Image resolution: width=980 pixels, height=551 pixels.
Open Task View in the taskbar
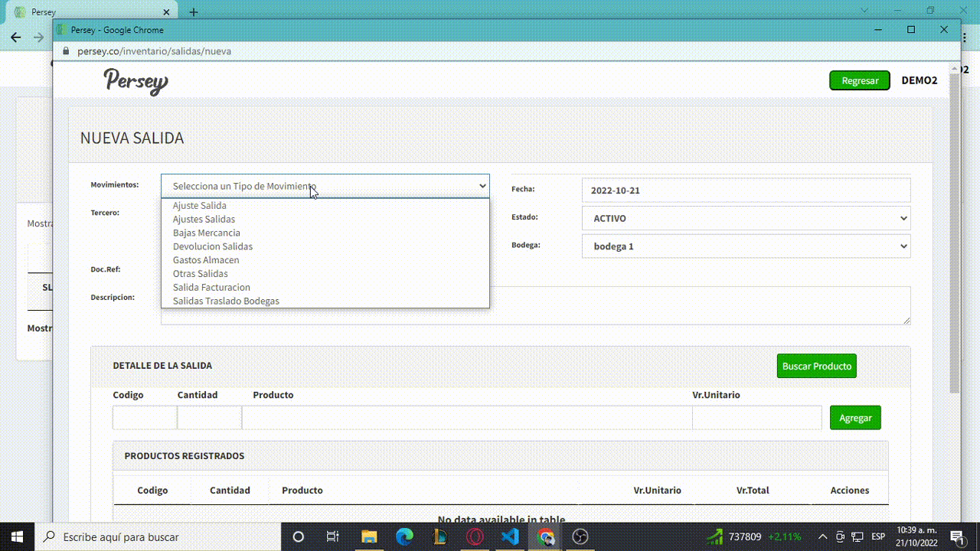pyautogui.click(x=332, y=536)
